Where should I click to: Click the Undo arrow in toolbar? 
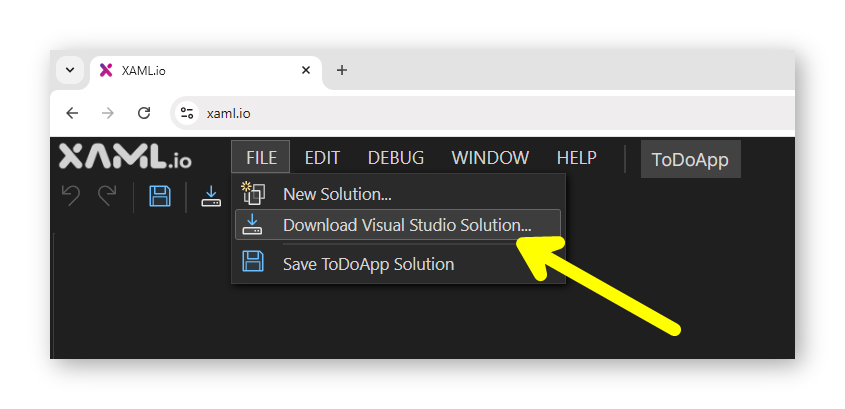point(71,196)
